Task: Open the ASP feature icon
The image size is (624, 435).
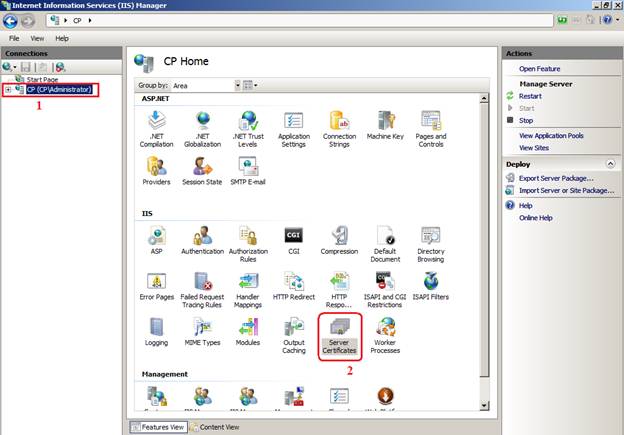Action: tap(156, 240)
